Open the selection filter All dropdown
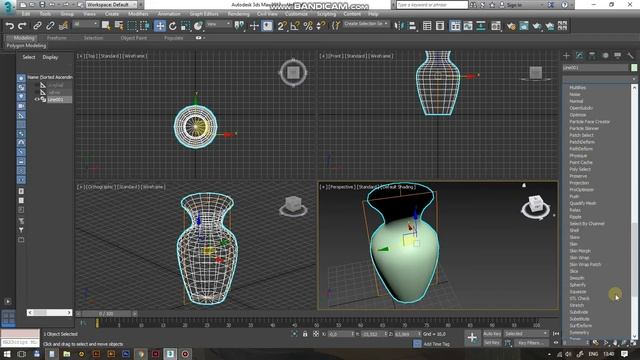Screen dimensions: 640x360 tap(86, 24)
